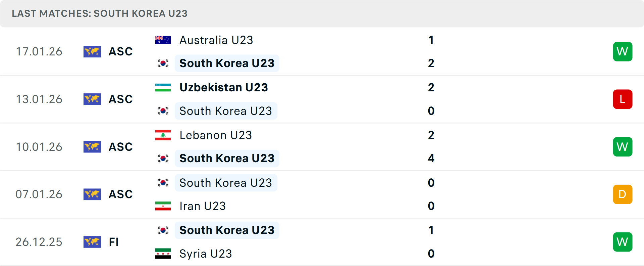
Task: Click the win badge for Syria match
Action: (x=623, y=242)
